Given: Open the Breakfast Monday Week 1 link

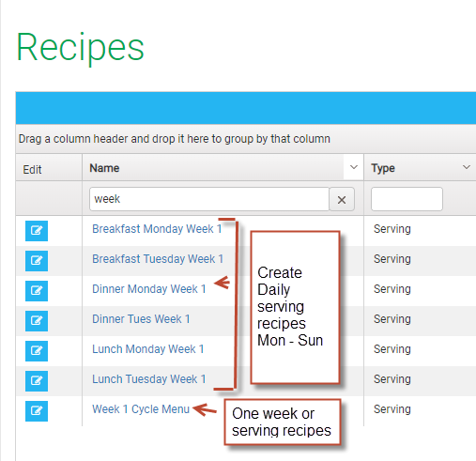Looking at the screenshot, I should [x=157, y=229].
